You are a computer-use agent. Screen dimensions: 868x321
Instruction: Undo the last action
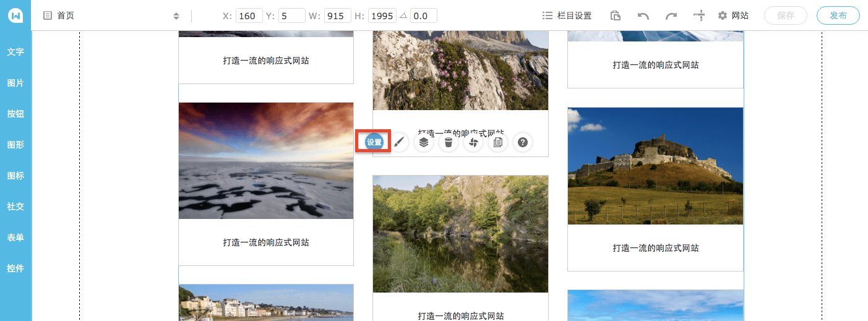click(643, 16)
